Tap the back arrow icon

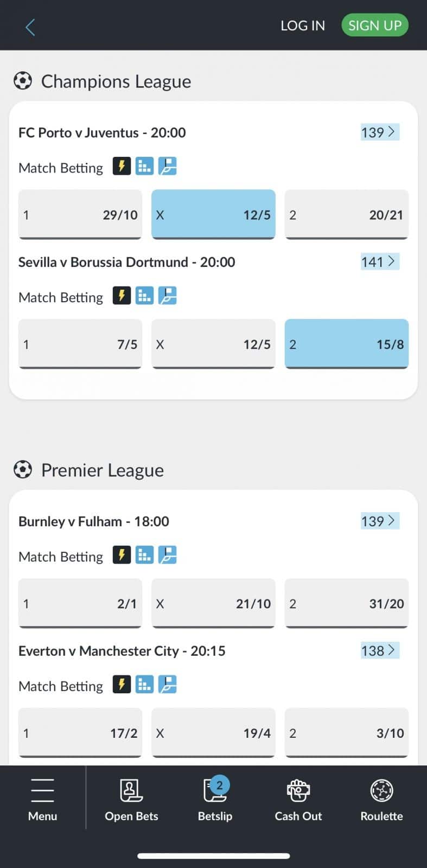[30, 27]
